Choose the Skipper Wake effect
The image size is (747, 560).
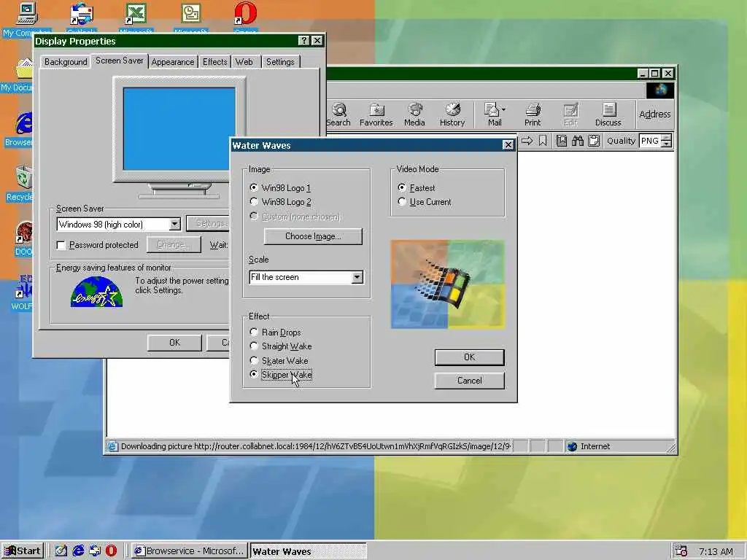[x=281, y=375]
